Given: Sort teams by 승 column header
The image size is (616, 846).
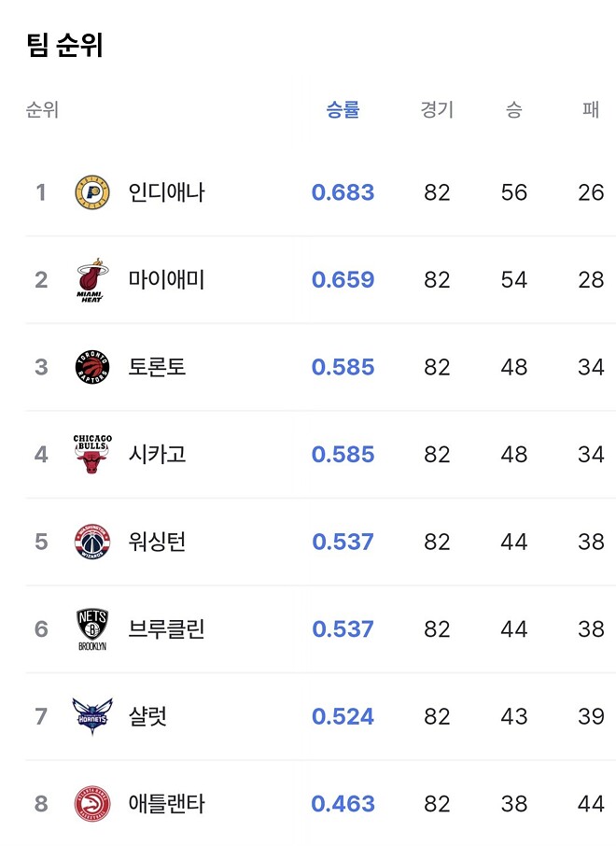Looking at the screenshot, I should point(513,109).
